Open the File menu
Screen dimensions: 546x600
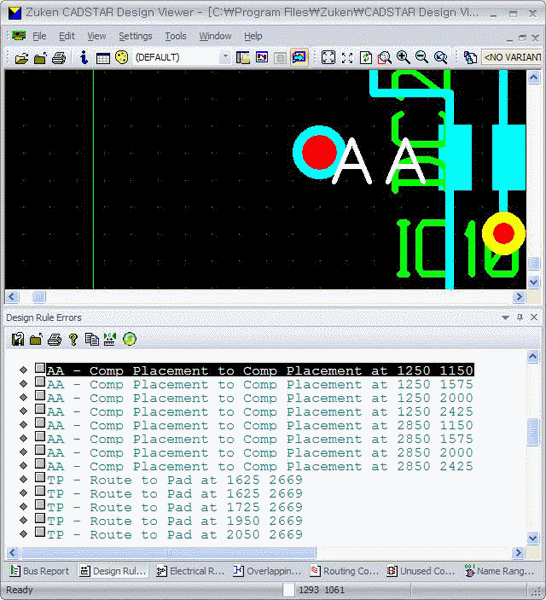39,36
